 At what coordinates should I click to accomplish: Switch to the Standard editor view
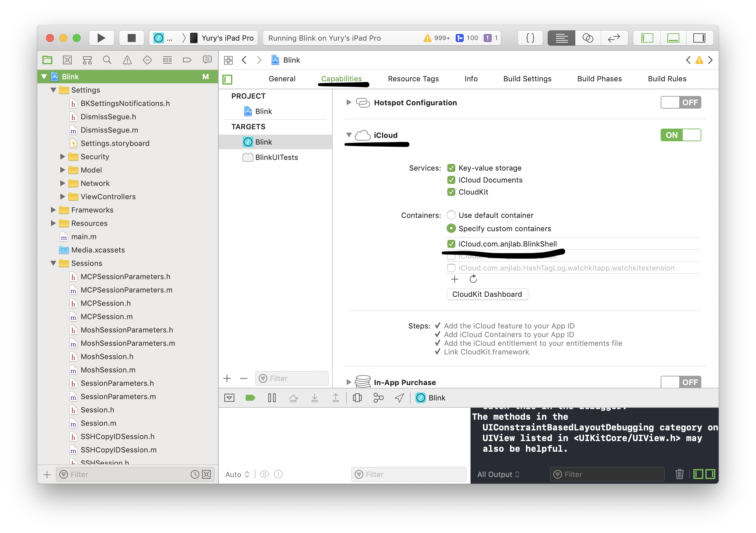pos(561,38)
